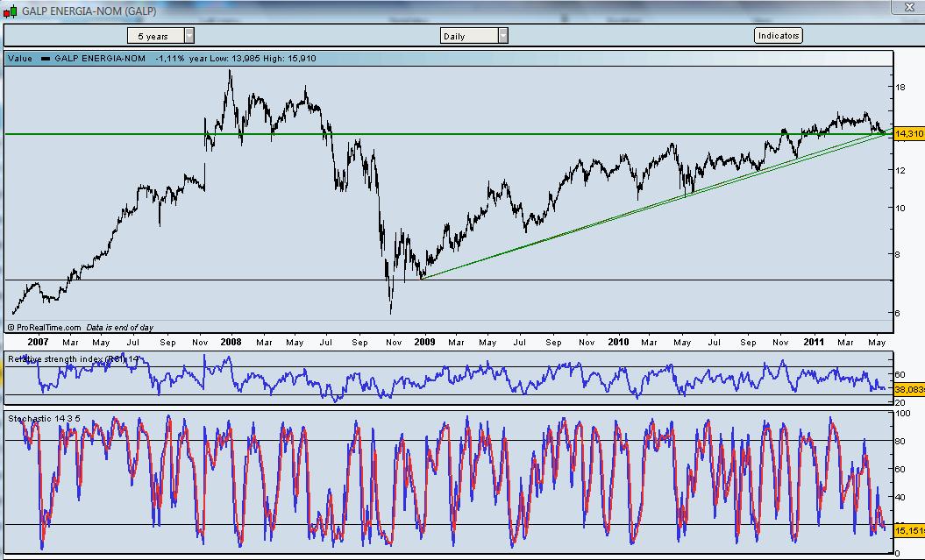Click the 6 price level on price axis
Screen dimensions: 925x560
pos(897,313)
